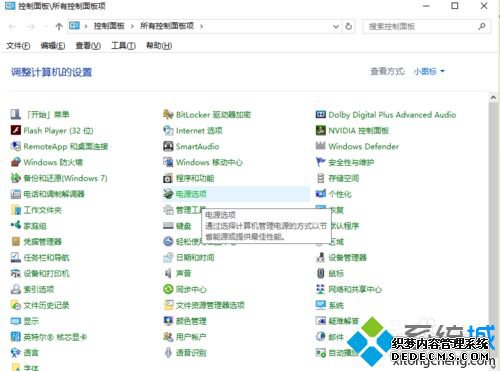
Task: Open the 键盘 link
Action: 183,226
